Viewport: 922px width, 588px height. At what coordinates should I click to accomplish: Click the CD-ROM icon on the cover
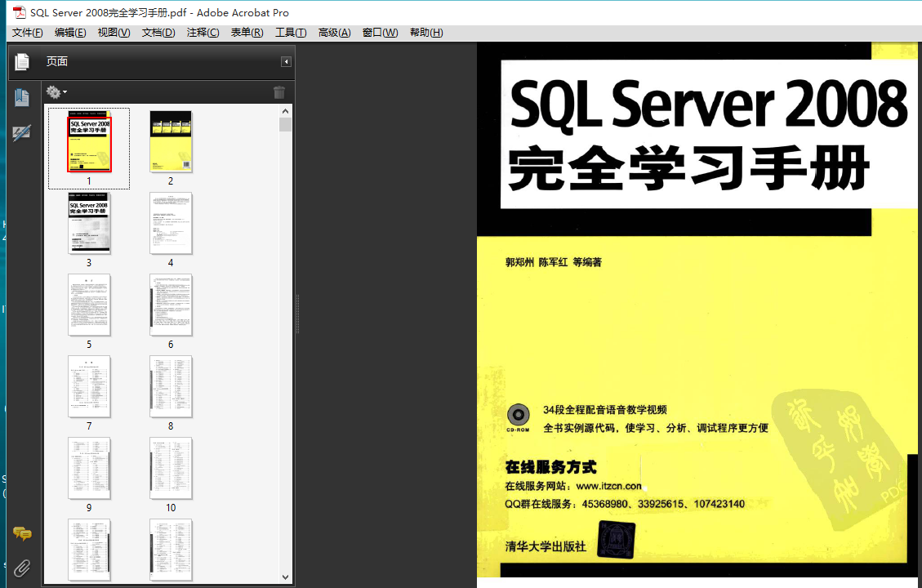(x=518, y=416)
